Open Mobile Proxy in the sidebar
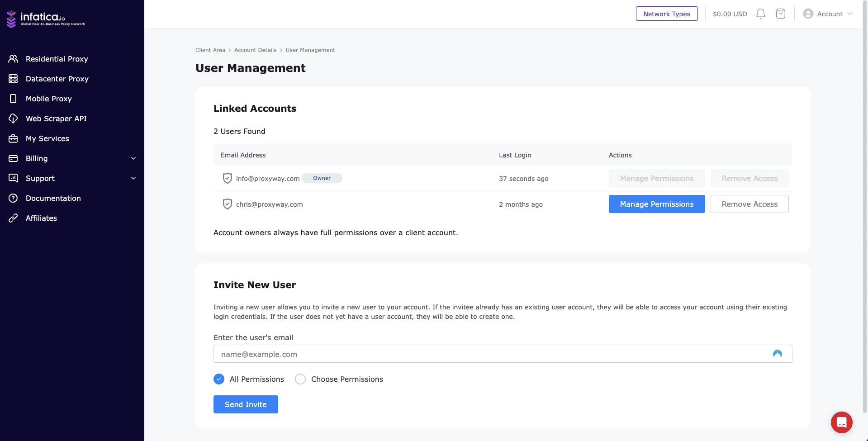This screenshot has width=868, height=441. click(49, 99)
